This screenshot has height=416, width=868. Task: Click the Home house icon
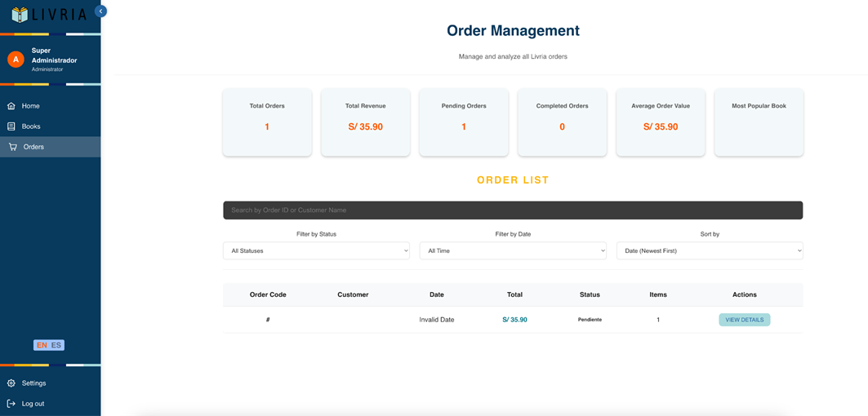11,106
